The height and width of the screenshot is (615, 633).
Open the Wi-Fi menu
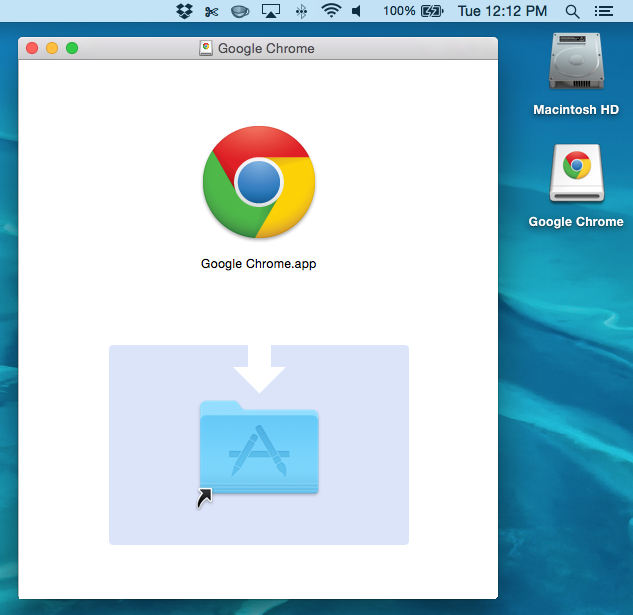(x=331, y=11)
